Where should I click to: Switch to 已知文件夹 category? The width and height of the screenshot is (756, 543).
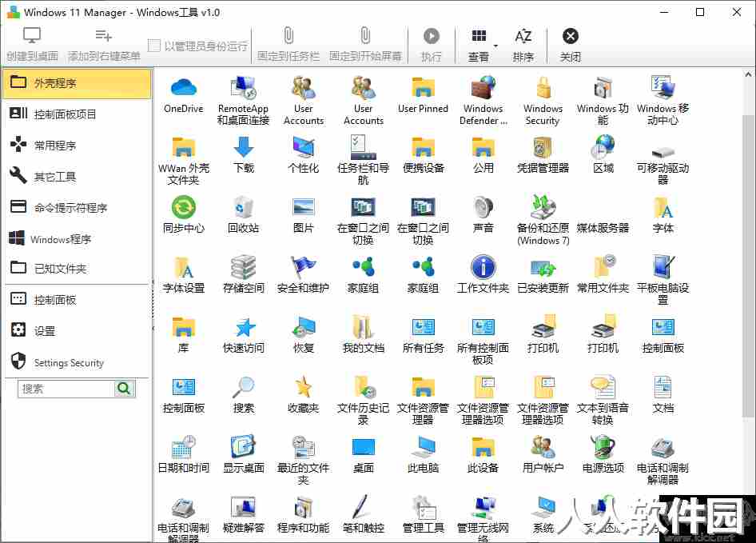click(x=78, y=269)
